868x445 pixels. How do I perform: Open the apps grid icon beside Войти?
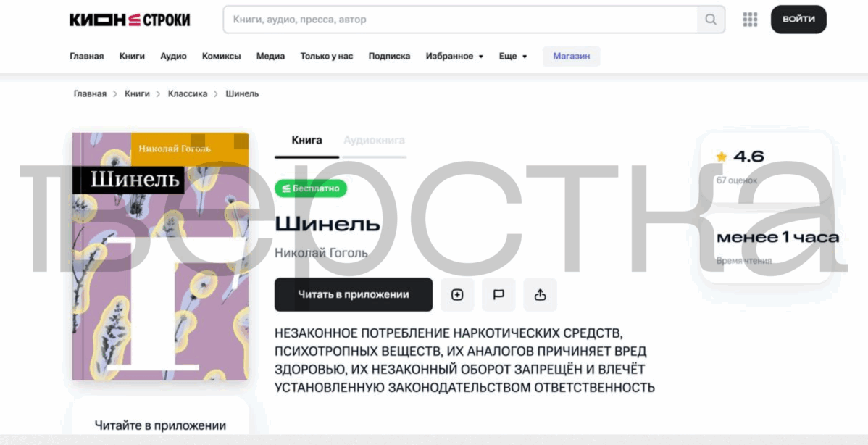pyautogui.click(x=750, y=20)
